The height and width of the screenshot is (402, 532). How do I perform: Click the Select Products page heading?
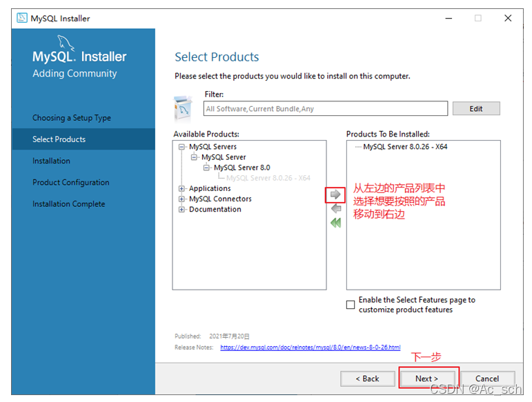pyautogui.click(x=217, y=57)
